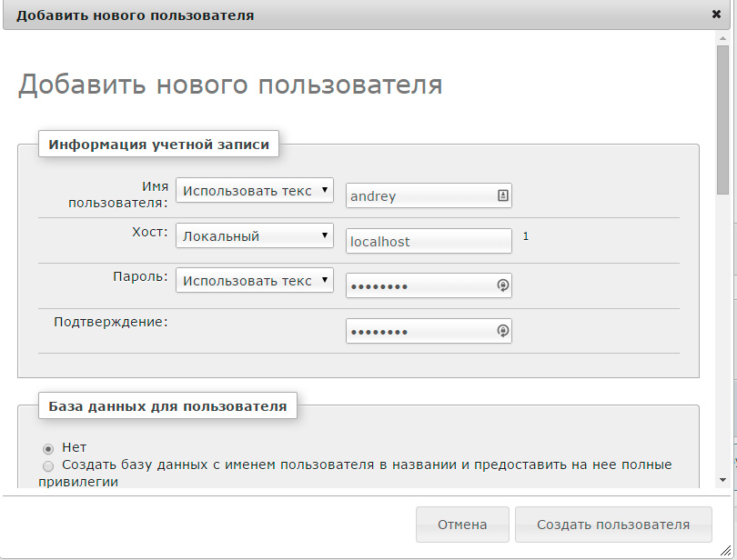Image resolution: width=737 pixels, height=560 pixels.
Task: Click the contact card icon in username field
Action: (x=502, y=195)
